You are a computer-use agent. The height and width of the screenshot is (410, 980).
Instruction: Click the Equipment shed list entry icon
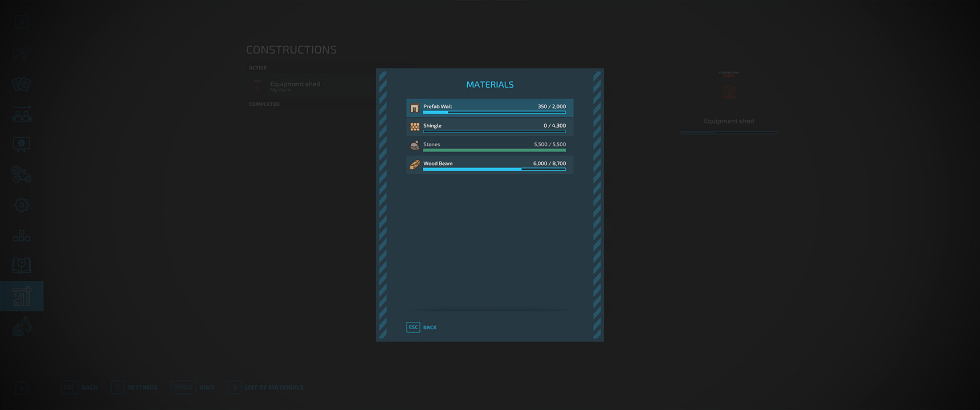coord(258,86)
